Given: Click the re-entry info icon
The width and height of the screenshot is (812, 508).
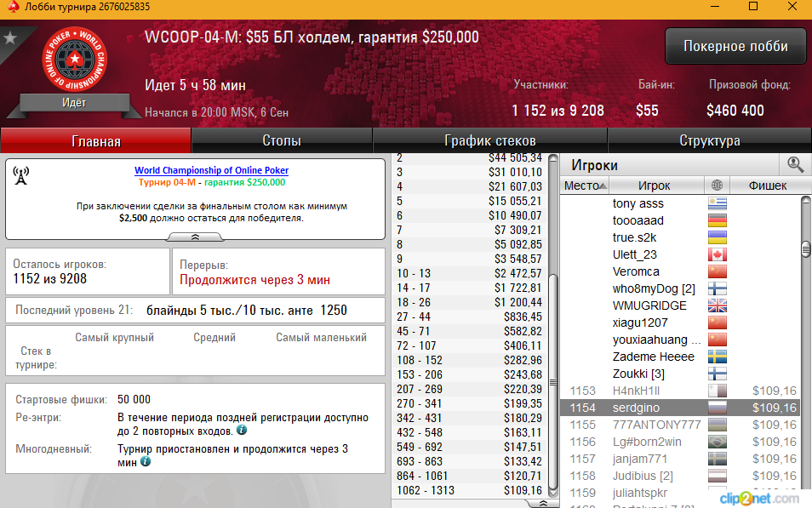Looking at the screenshot, I should [242, 430].
